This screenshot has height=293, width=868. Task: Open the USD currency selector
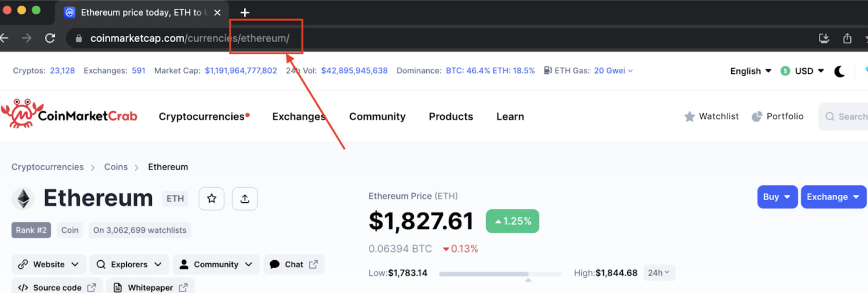tap(803, 71)
